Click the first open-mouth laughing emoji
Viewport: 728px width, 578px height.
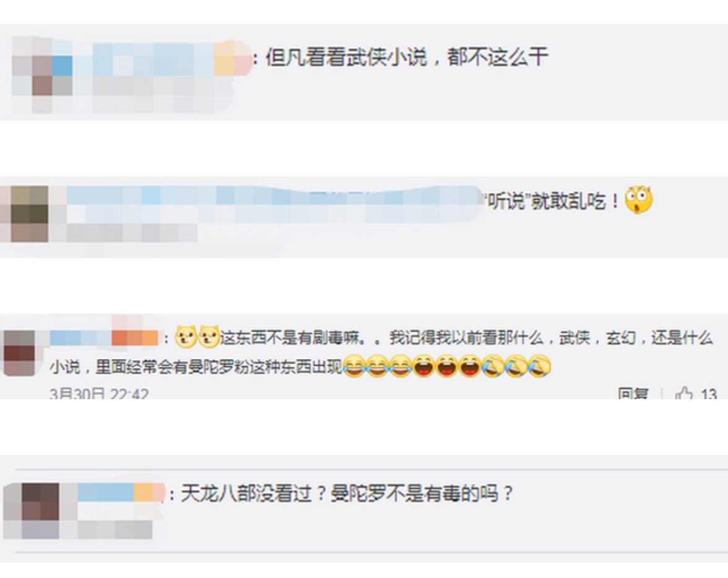pos(423,366)
